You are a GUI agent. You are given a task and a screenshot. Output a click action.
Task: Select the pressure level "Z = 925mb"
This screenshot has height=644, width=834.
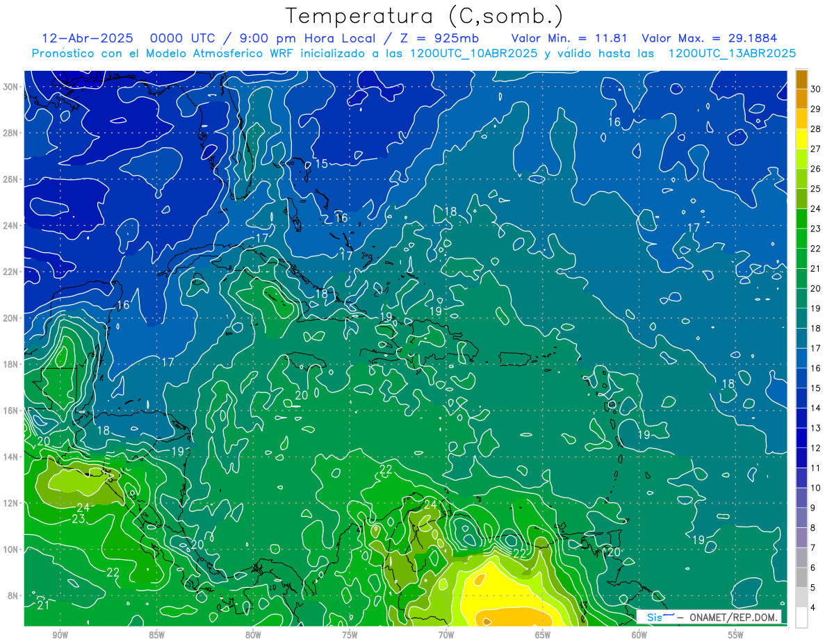point(438,38)
